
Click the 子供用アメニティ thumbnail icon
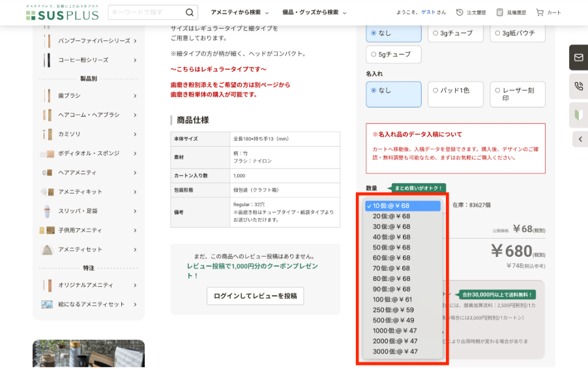47,230
